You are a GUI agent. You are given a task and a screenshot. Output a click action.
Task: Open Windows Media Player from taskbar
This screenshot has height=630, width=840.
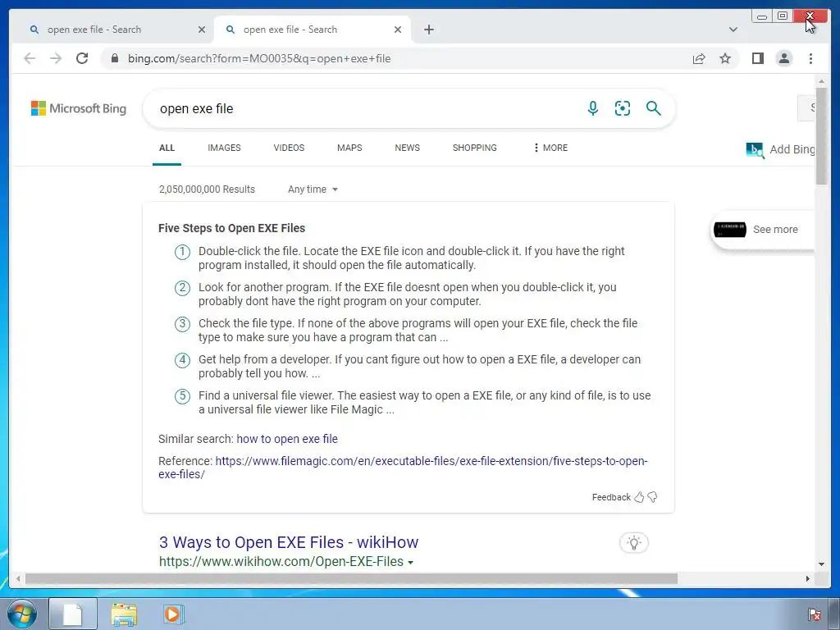coord(173,614)
